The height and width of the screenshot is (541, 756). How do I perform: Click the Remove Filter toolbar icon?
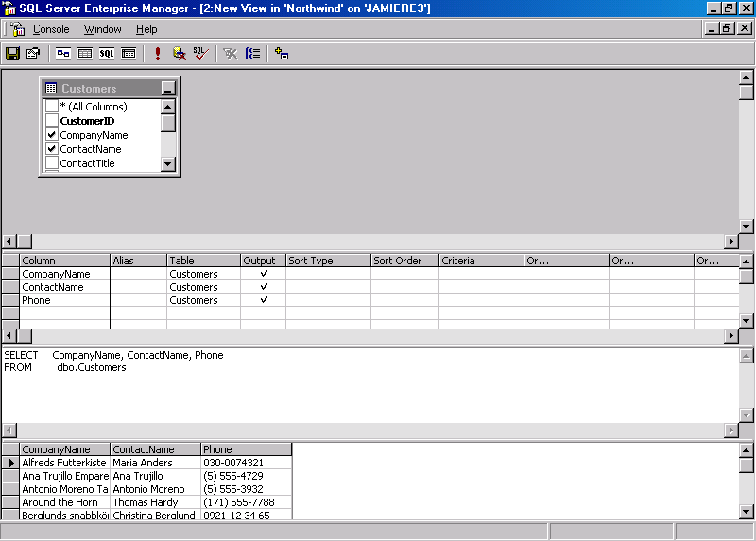point(231,54)
